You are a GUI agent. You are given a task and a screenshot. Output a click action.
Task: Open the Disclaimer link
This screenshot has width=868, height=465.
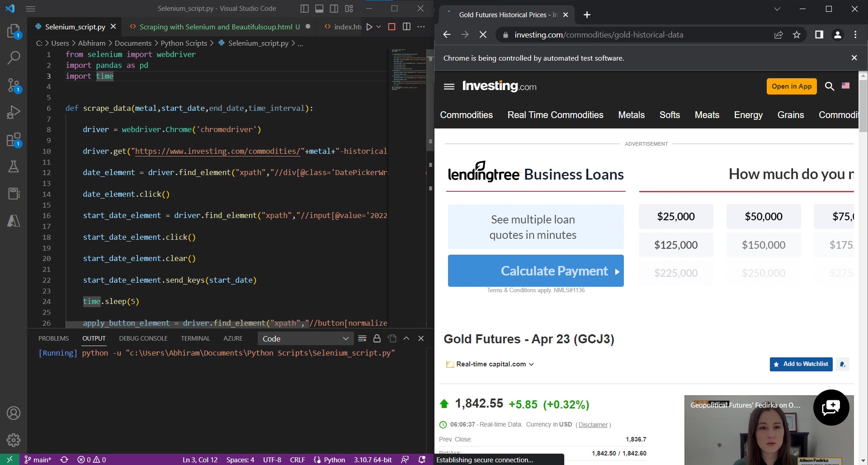[594, 425]
